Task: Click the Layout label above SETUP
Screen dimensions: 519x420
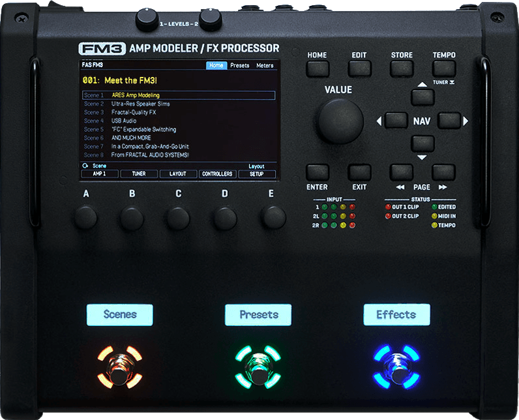Action: pyautogui.click(x=256, y=166)
